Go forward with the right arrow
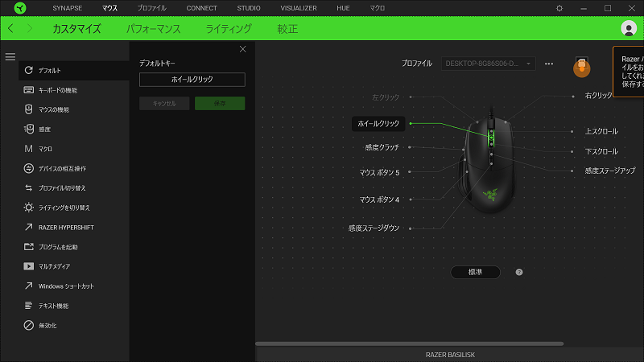Screen dimensions: 644x362 pos(30,28)
